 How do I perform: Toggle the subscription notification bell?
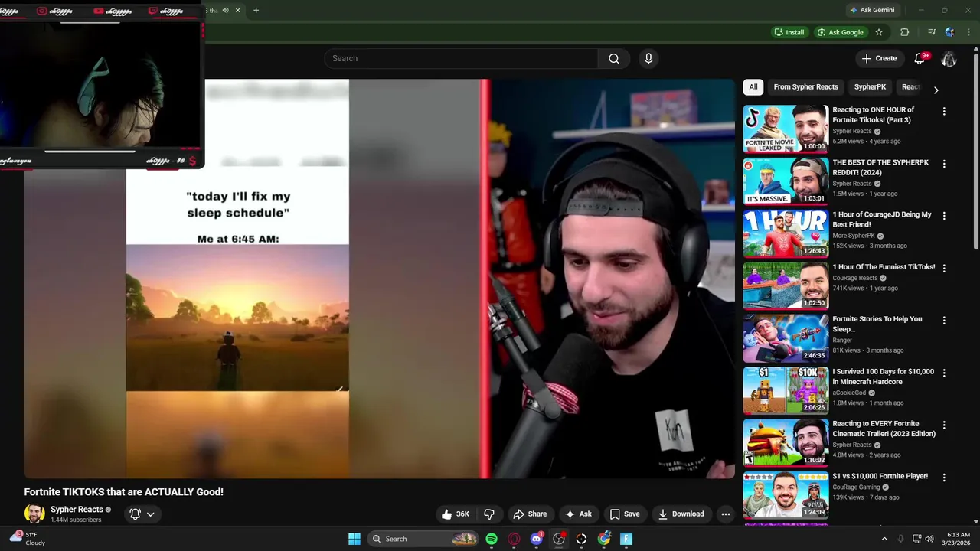click(x=135, y=514)
